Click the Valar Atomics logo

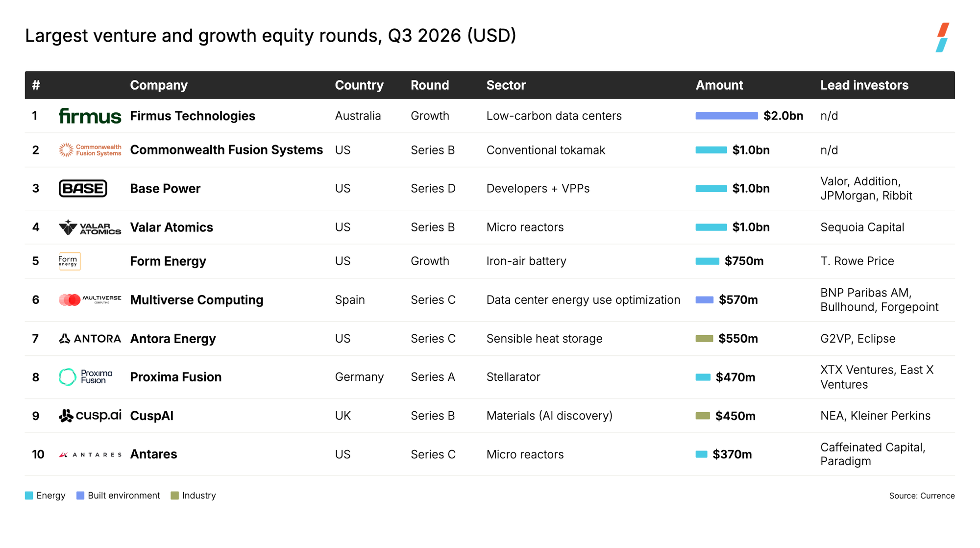coord(90,227)
